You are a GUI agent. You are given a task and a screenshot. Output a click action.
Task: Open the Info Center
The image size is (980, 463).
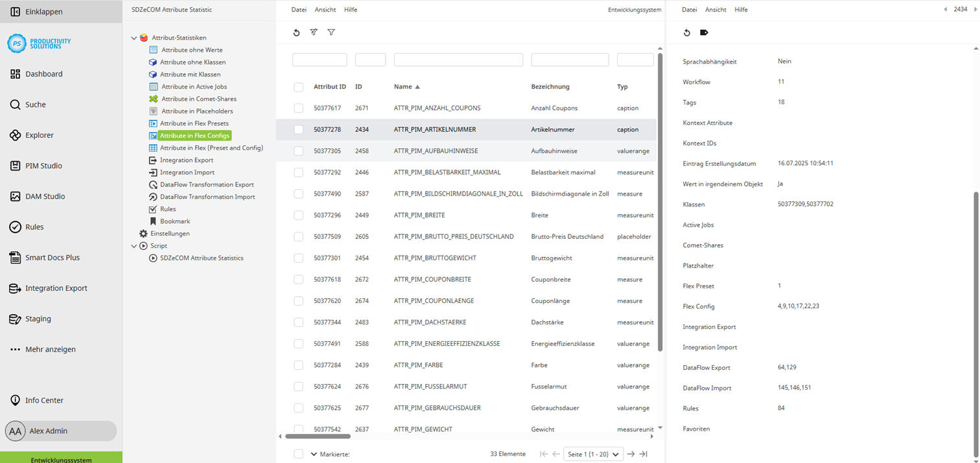[x=45, y=400]
